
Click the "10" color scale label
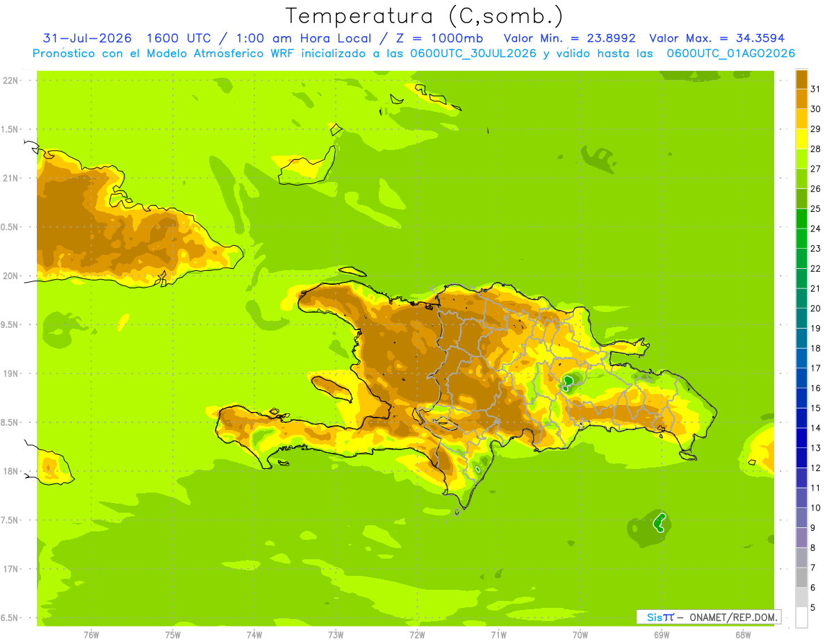[816, 508]
